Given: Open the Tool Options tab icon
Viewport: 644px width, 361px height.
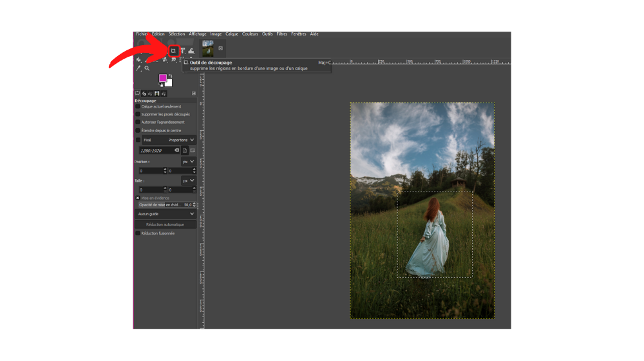Looking at the screenshot, I should point(137,93).
